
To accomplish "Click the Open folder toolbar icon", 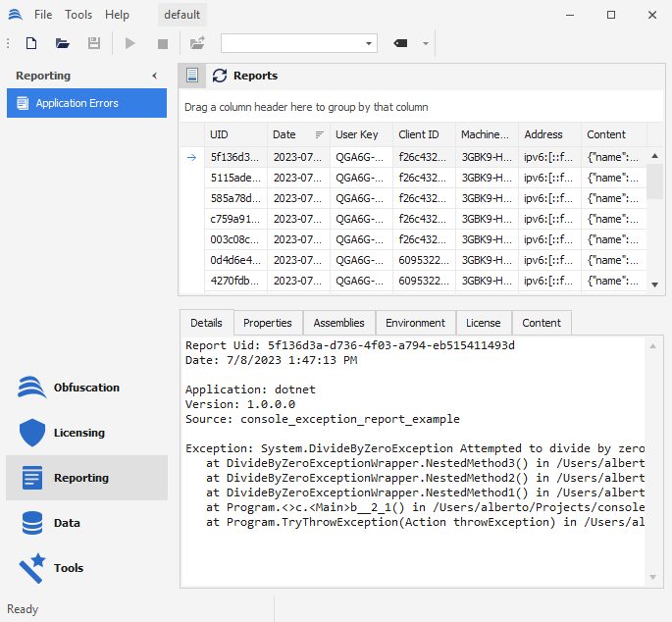I will (x=63, y=43).
